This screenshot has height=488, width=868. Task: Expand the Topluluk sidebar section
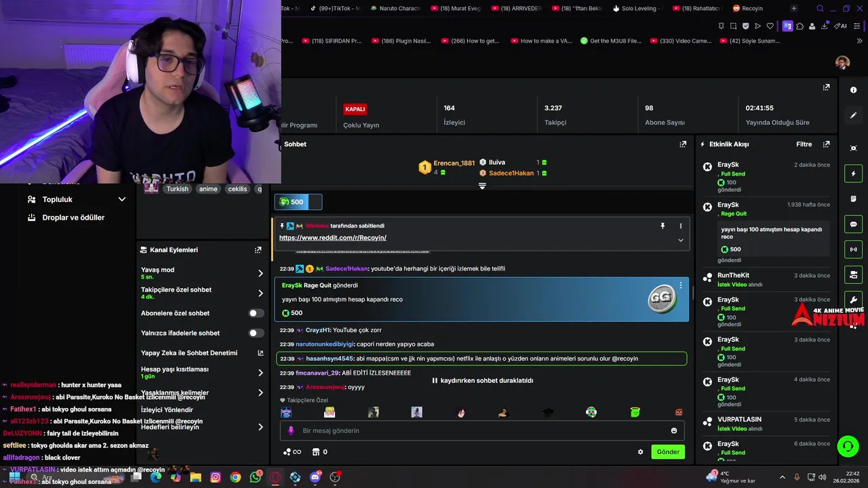point(122,199)
